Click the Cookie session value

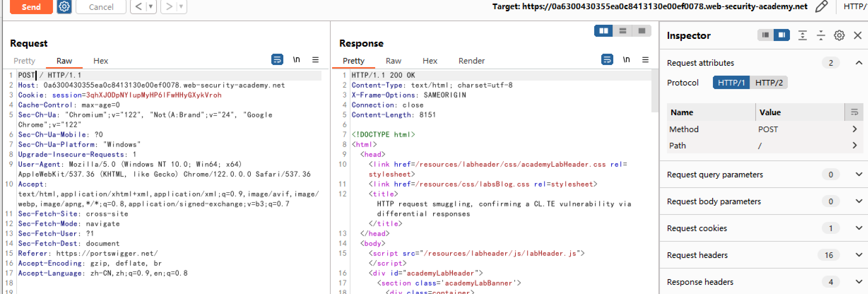coord(154,95)
